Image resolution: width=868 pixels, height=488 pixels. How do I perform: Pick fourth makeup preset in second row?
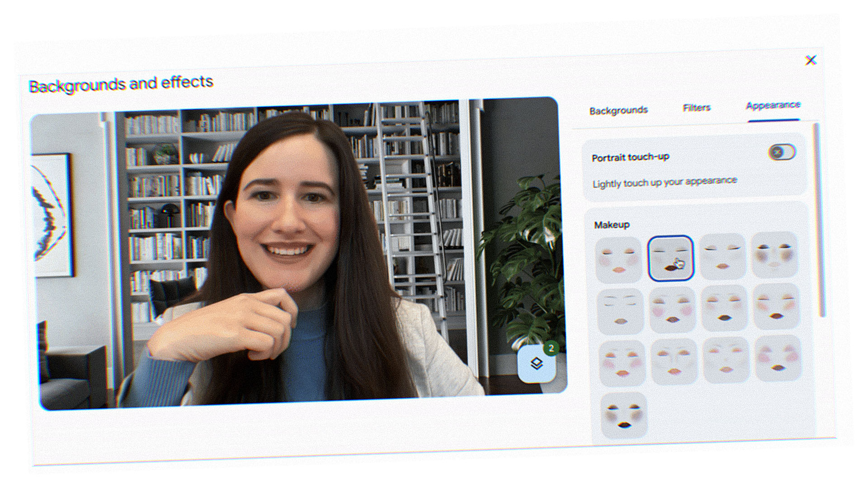click(x=776, y=306)
